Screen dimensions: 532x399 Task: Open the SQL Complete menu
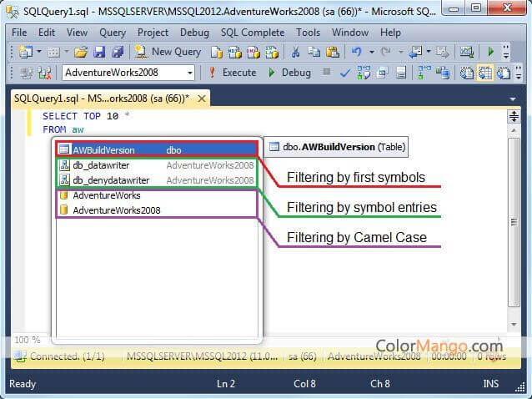point(253,33)
